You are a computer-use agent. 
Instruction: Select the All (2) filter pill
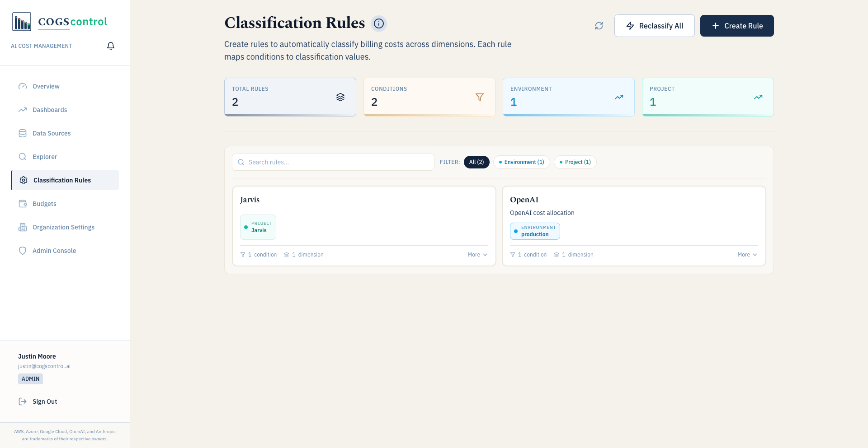476,162
